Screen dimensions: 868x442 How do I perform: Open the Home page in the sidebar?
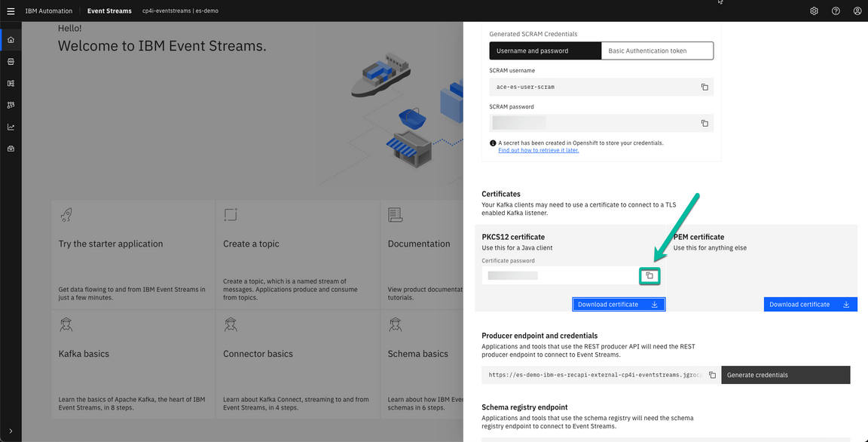pos(11,39)
